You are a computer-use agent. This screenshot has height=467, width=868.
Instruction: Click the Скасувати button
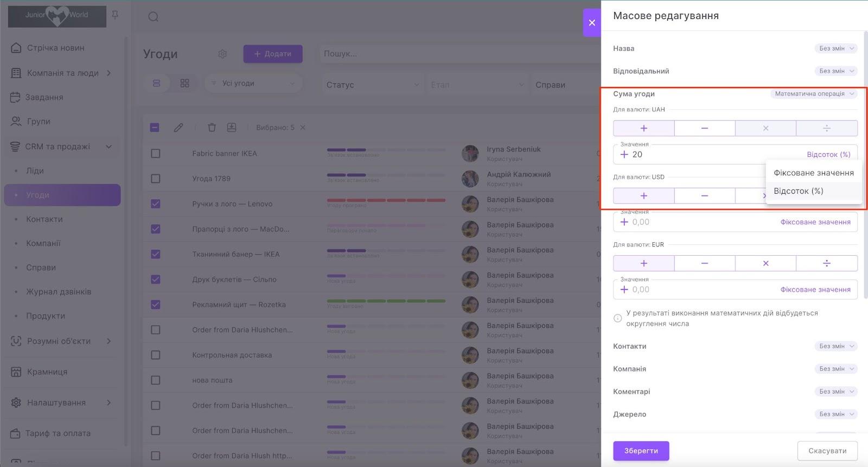tap(827, 451)
